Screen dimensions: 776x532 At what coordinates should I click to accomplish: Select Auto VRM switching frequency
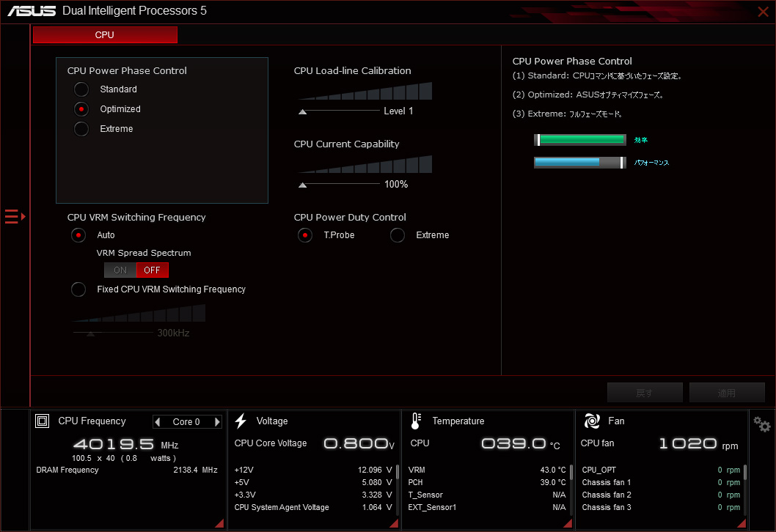click(x=78, y=235)
